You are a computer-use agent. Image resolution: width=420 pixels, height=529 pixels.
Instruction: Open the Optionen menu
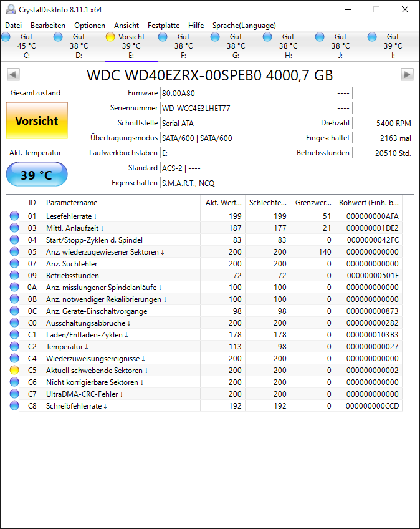coord(90,26)
